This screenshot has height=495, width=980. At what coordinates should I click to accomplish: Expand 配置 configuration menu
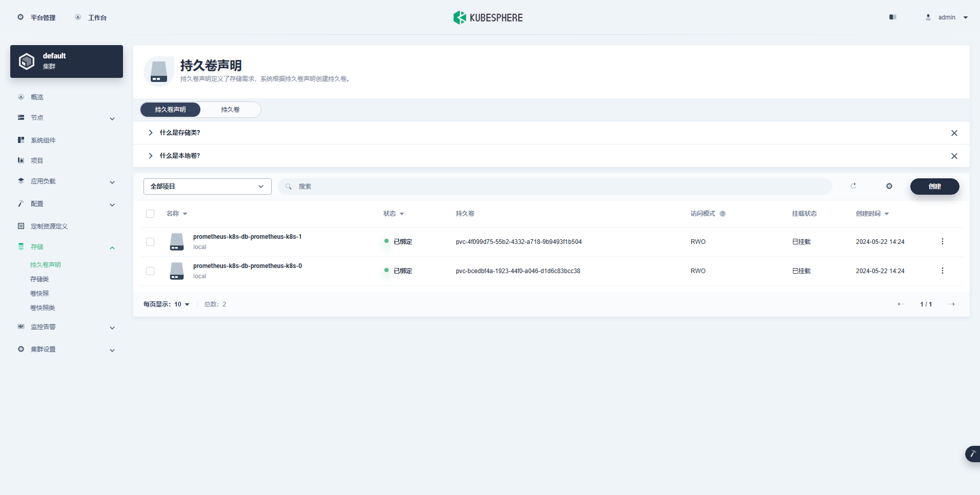click(67, 204)
